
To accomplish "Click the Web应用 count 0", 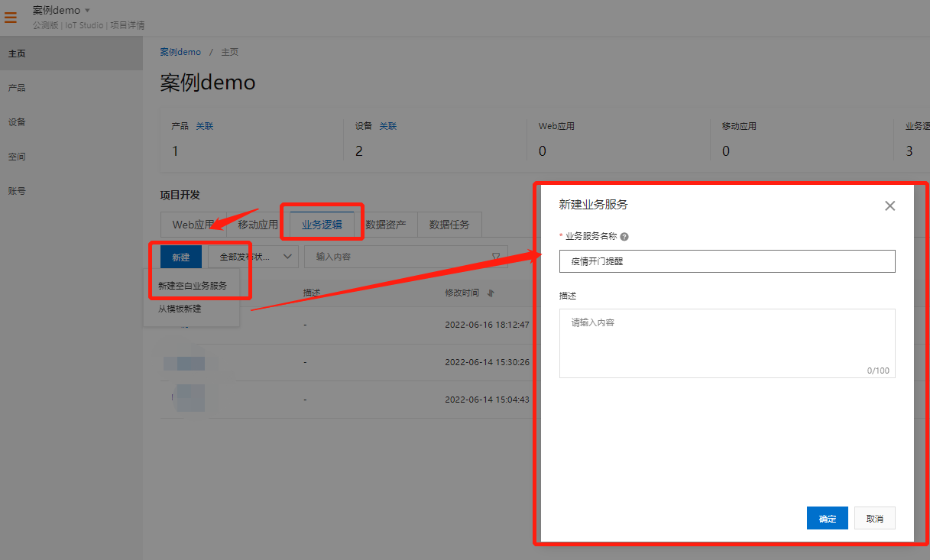I will [x=543, y=151].
